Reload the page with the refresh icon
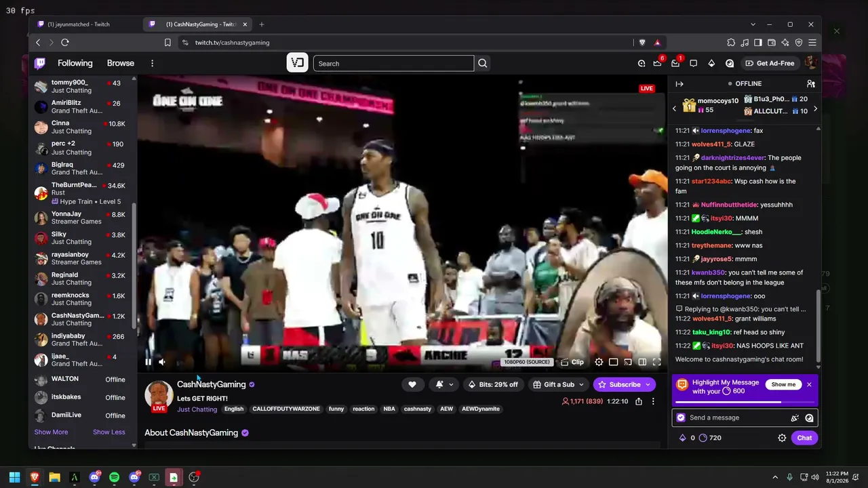 coord(65,42)
